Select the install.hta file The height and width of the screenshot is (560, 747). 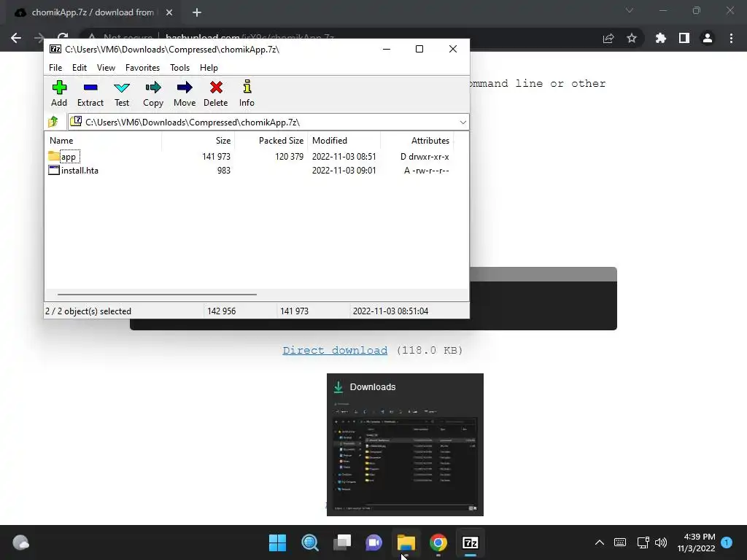(x=249, y=171)
